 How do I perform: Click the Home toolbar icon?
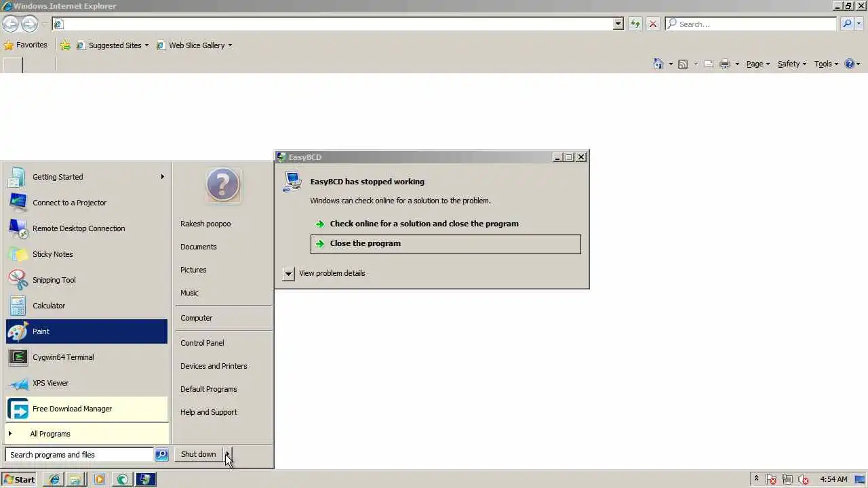pyautogui.click(x=658, y=64)
